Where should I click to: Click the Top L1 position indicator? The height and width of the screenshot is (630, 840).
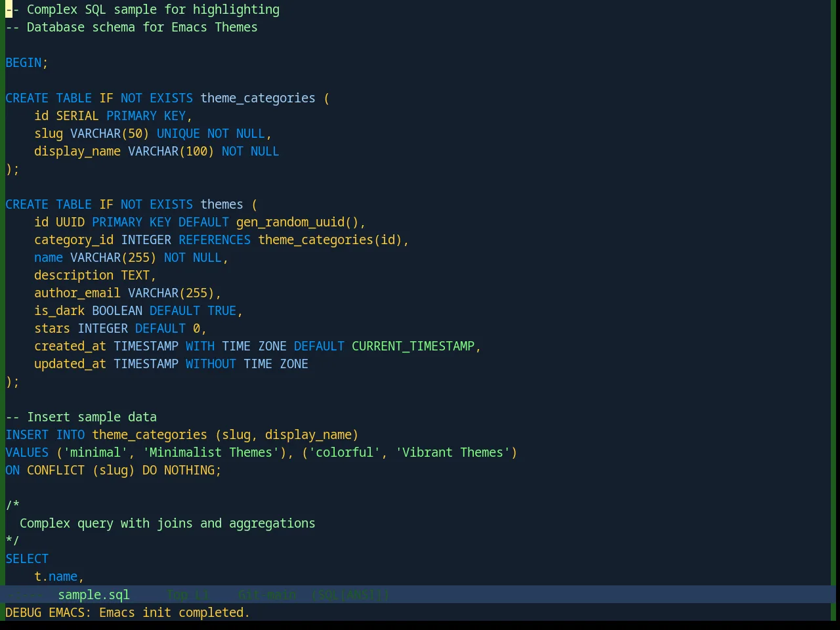188,595
